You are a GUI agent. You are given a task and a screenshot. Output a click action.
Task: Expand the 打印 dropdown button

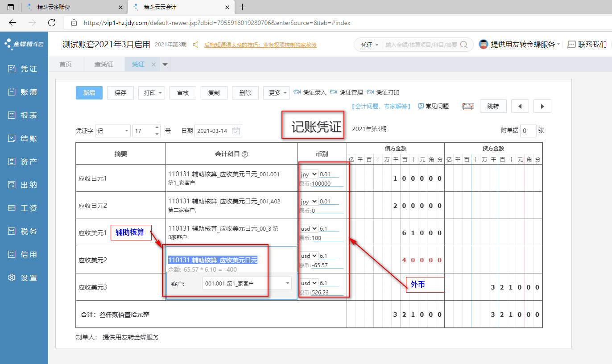152,93
